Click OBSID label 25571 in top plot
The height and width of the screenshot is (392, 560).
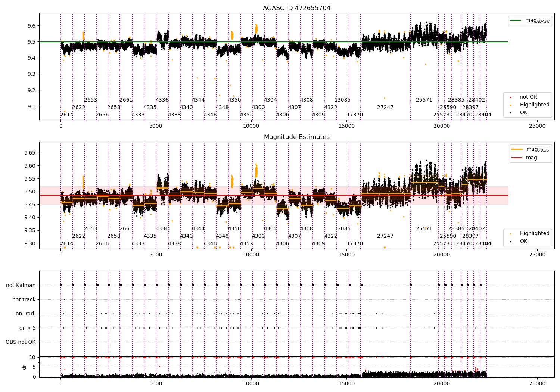click(424, 100)
